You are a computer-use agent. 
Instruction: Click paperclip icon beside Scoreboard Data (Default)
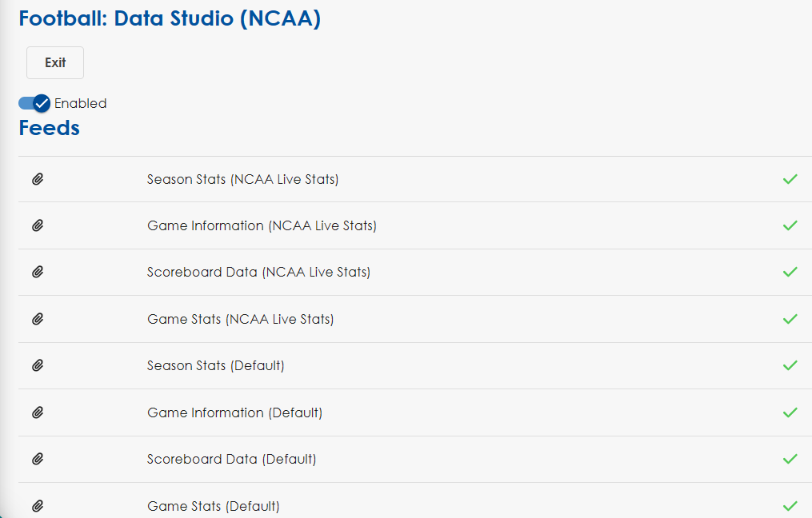38,459
